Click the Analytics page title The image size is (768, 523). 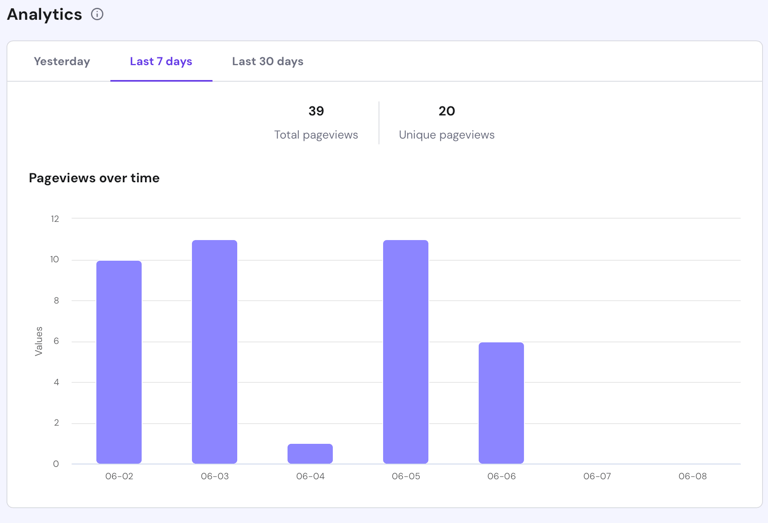coord(44,14)
